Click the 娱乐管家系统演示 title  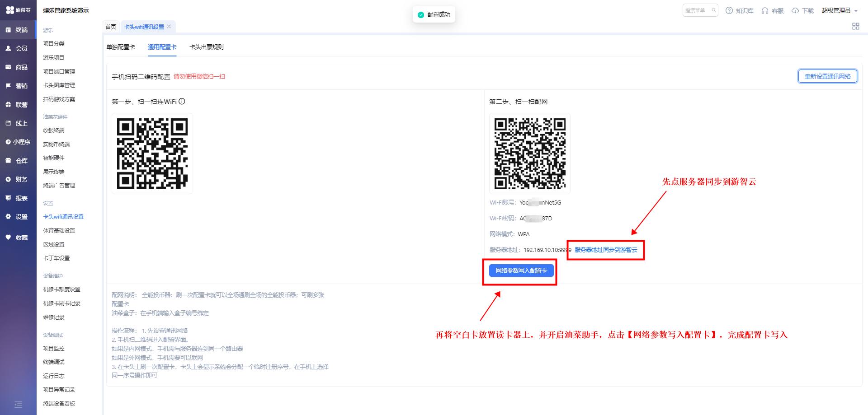click(x=66, y=10)
